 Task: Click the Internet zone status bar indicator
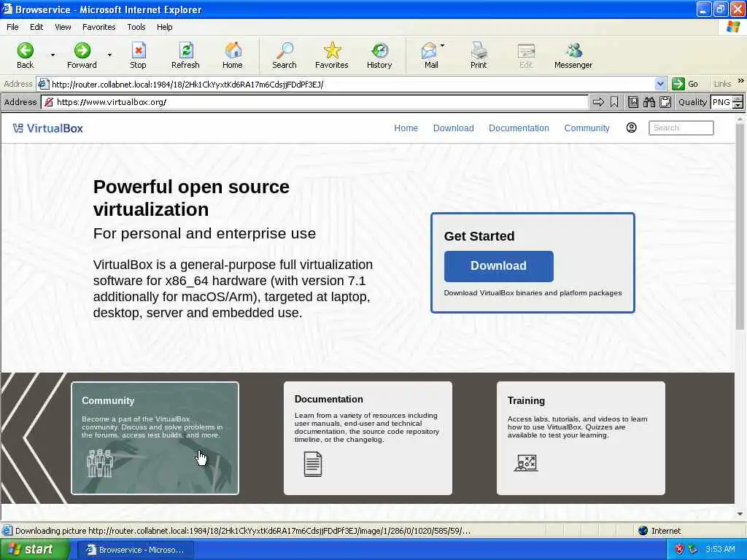(x=659, y=531)
